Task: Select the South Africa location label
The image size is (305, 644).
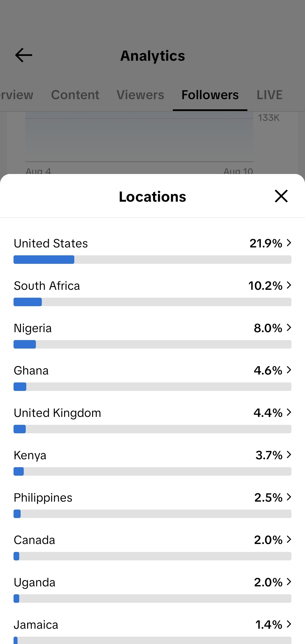Action: (47, 286)
